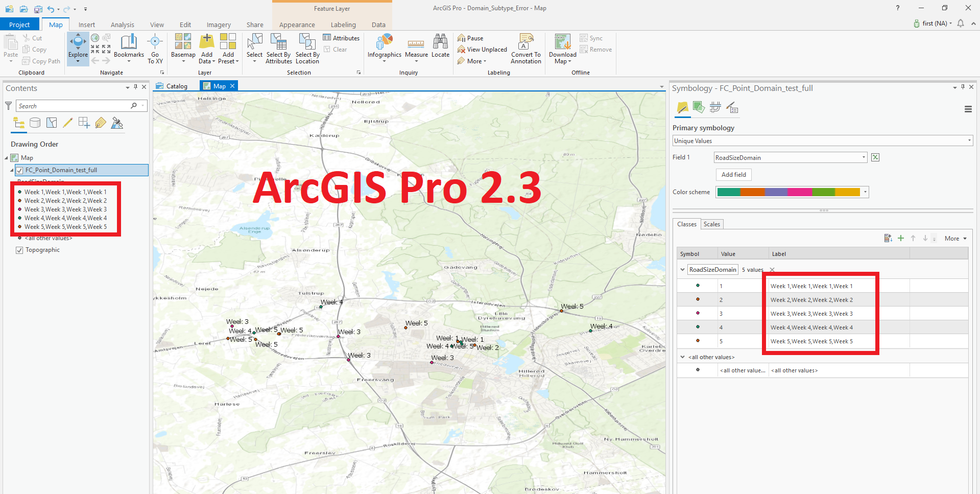Click the Copy button in Clipboard group

point(34,50)
